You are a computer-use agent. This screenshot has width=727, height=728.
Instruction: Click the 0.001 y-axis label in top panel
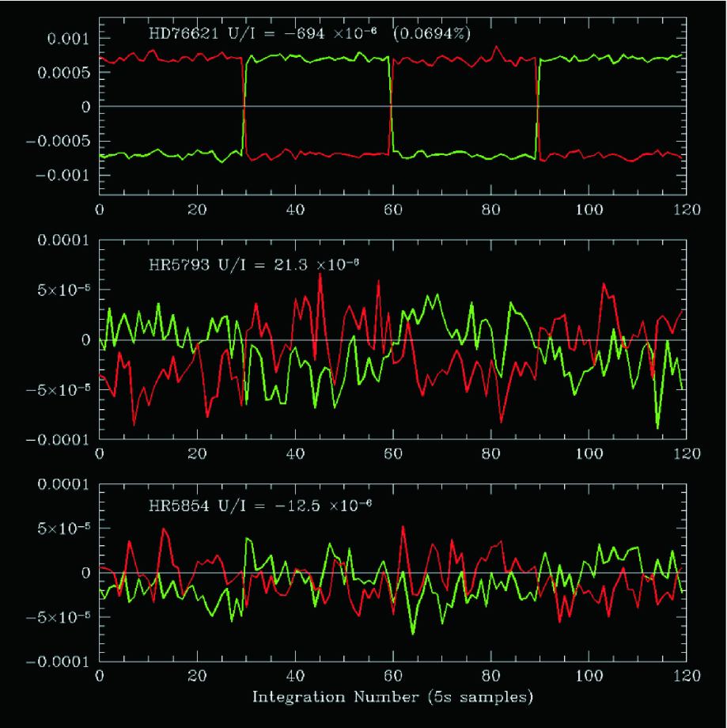coord(69,38)
